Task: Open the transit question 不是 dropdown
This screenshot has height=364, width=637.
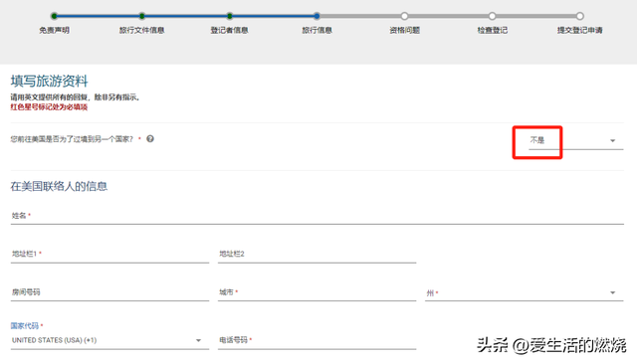Action: click(x=575, y=140)
